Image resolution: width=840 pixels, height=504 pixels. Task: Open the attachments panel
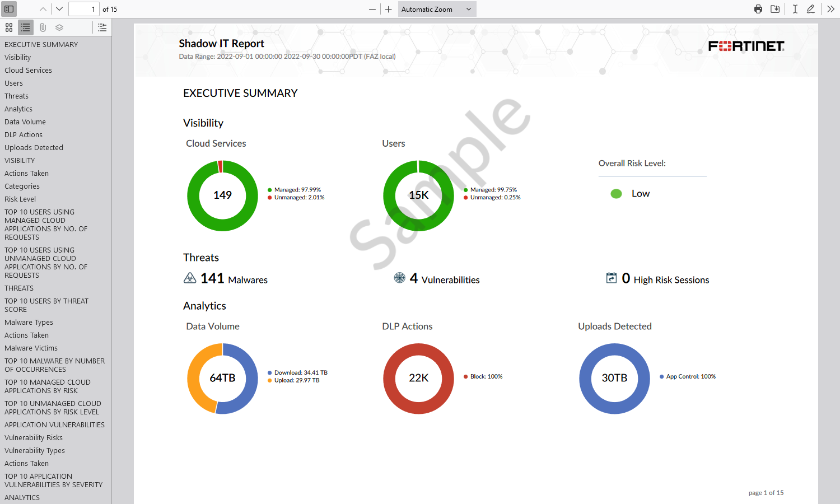(x=43, y=27)
